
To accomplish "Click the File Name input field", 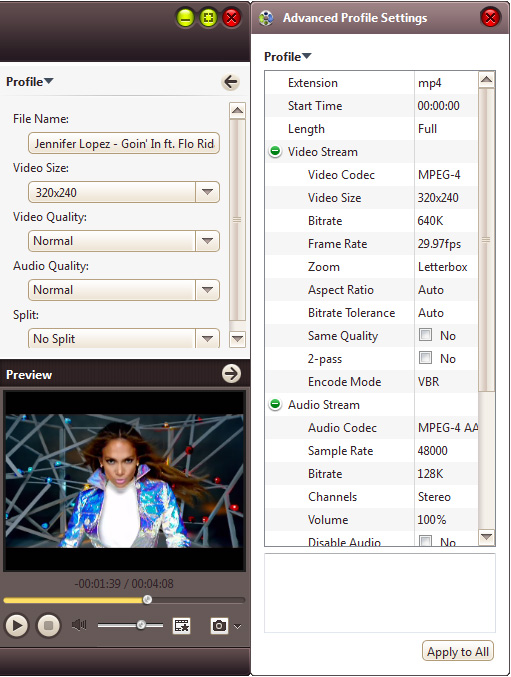I will click(124, 143).
